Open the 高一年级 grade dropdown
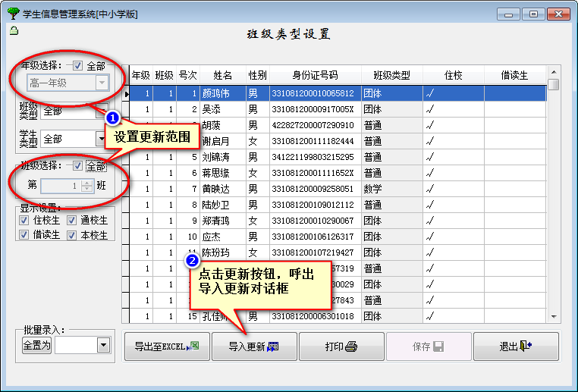The height and width of the screenshot is (392, 578). [102, 83]
